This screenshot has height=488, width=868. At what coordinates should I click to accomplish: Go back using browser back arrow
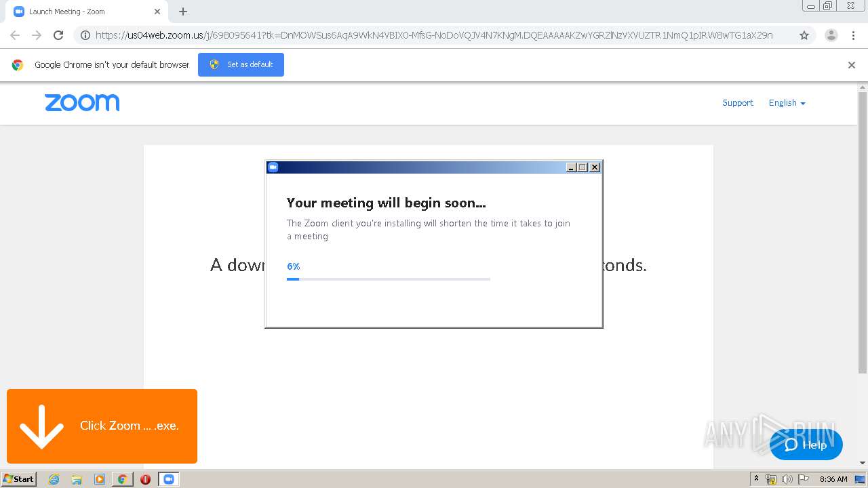click(15, 35)
